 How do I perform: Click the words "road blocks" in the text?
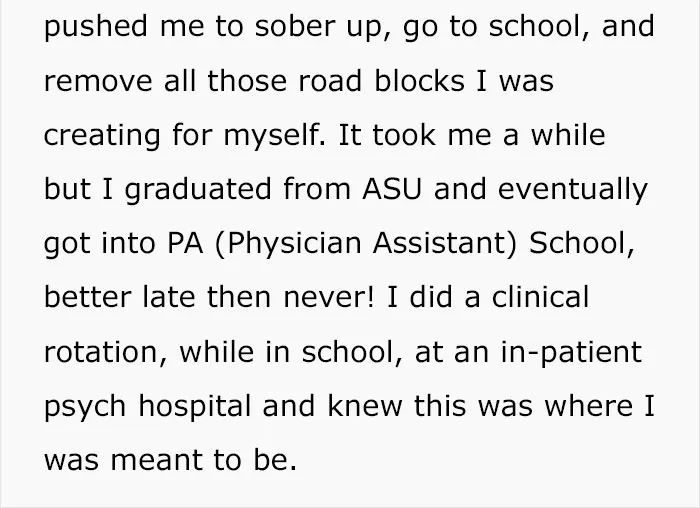click(381, 80)
